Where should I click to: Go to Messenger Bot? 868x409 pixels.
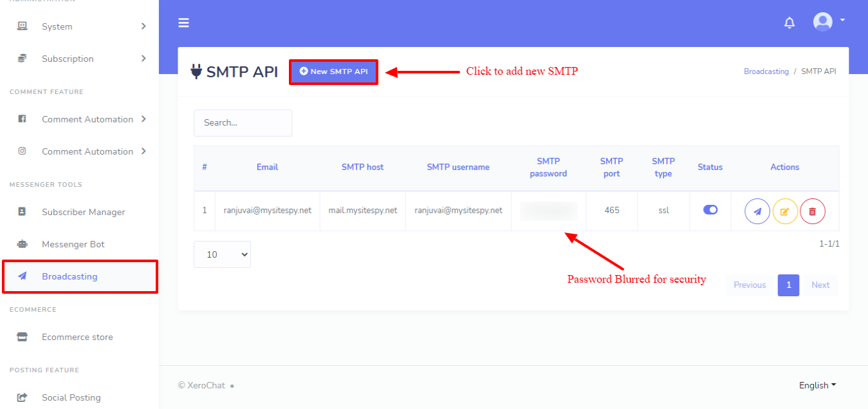pos(73,244)
